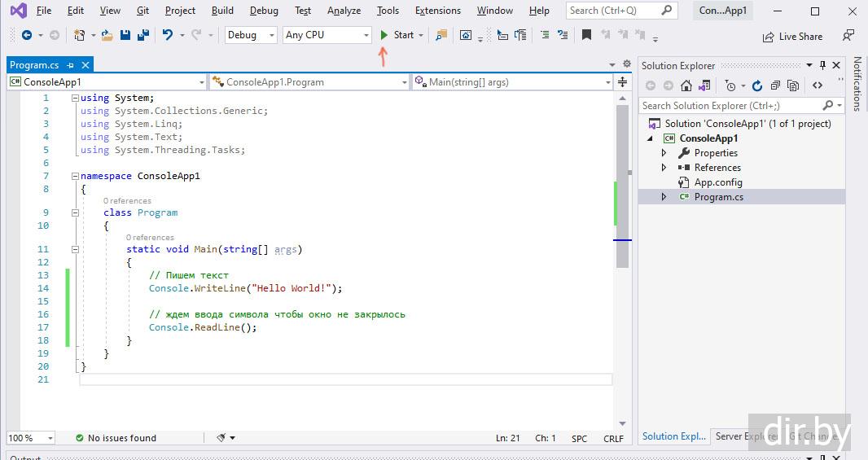Expand the References node in tree
Image resolution: width=868 pixels, height=460 pixels.
pos(664,168)
